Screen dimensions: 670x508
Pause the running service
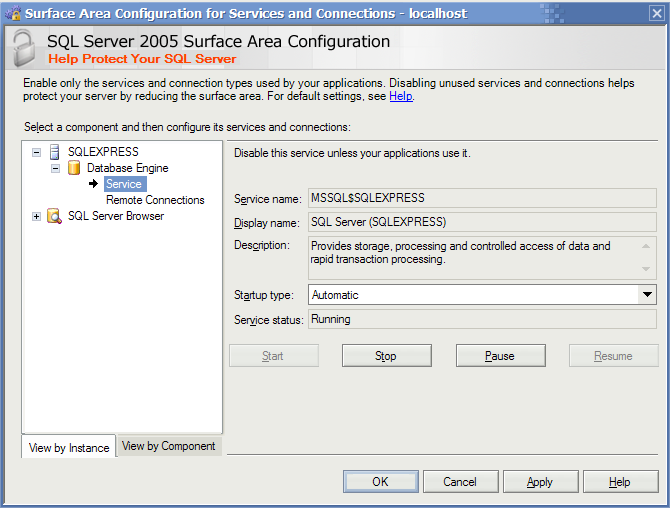(500, 355)
